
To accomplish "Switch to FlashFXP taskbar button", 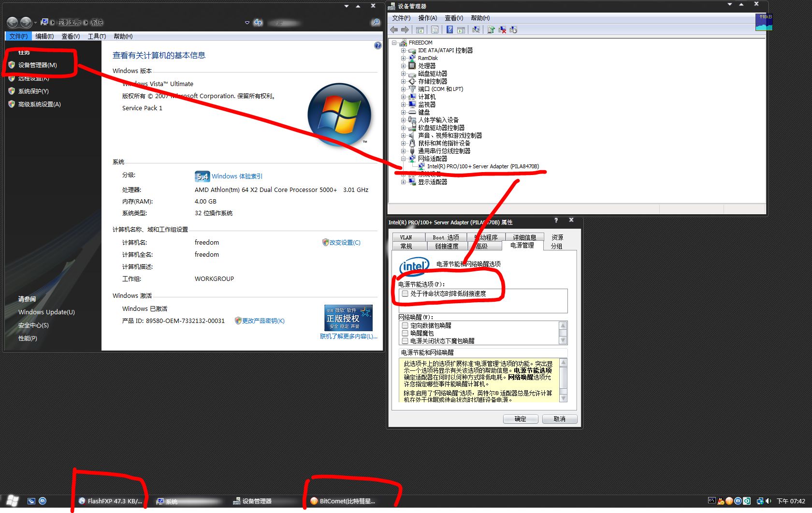I will coord(111,501).
